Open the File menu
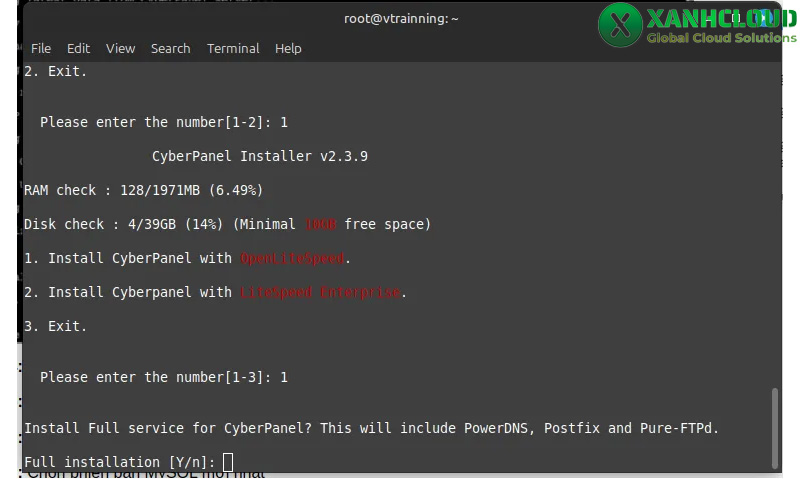 41,48
